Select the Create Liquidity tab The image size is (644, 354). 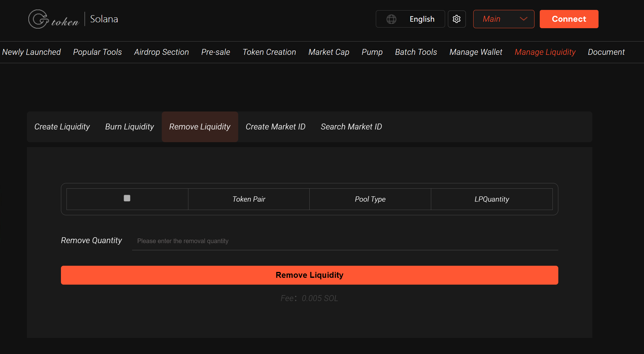62,127
